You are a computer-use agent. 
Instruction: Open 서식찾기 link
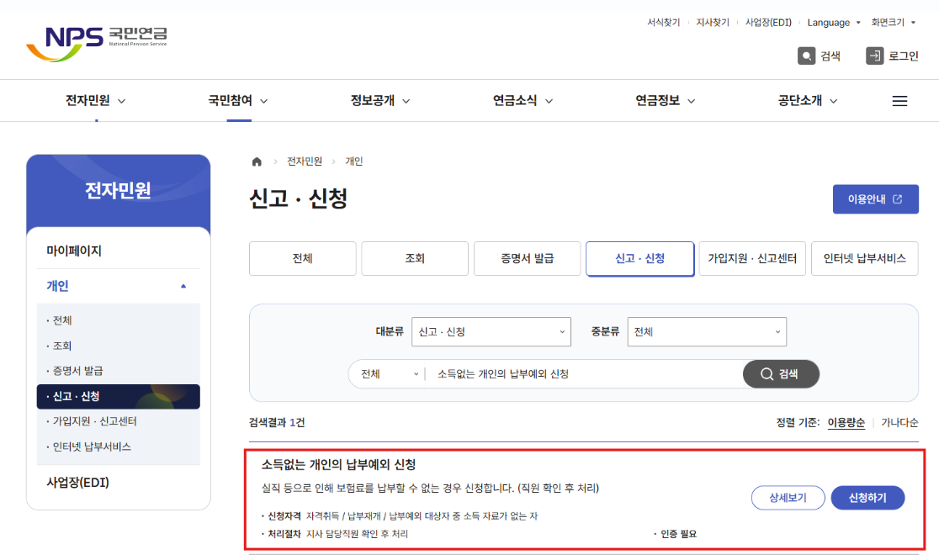[x=664, y=22]
